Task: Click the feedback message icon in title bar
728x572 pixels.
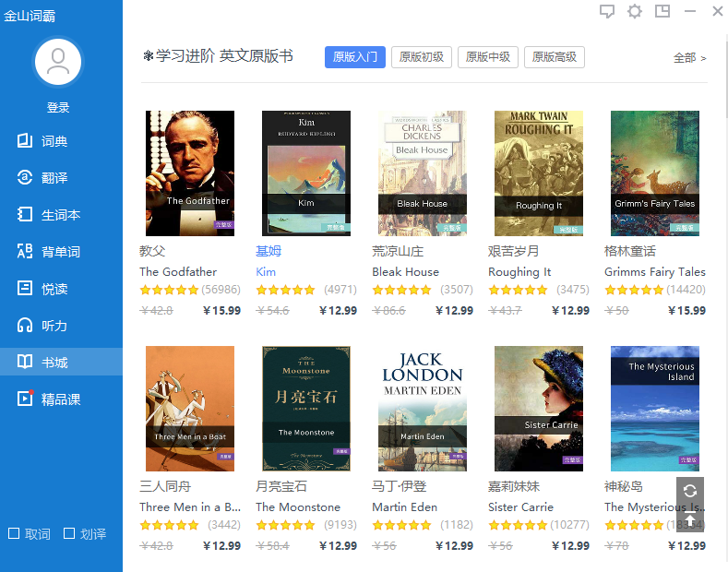Action: coord(607,12)
